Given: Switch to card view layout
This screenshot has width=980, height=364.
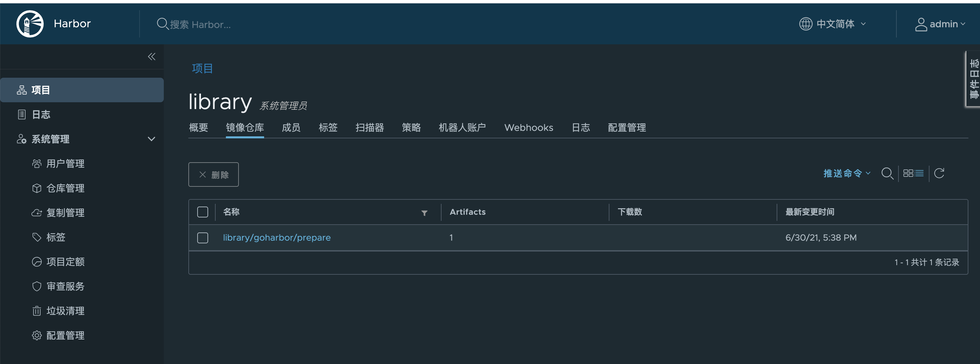Looking at the screenshot, I should 909,173.
